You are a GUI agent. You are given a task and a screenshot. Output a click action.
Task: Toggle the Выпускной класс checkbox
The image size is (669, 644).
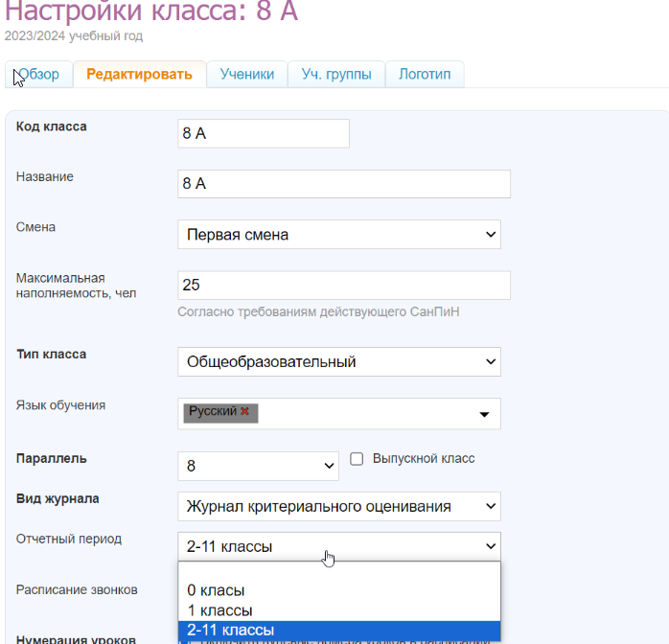coord(357,459)
